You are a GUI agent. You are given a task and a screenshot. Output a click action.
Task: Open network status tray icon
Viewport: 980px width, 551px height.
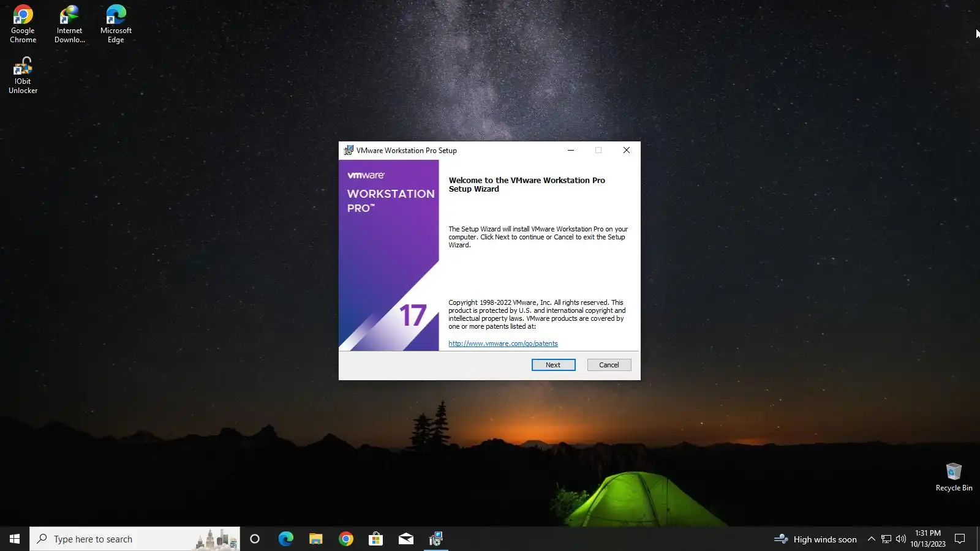[886, 539]
